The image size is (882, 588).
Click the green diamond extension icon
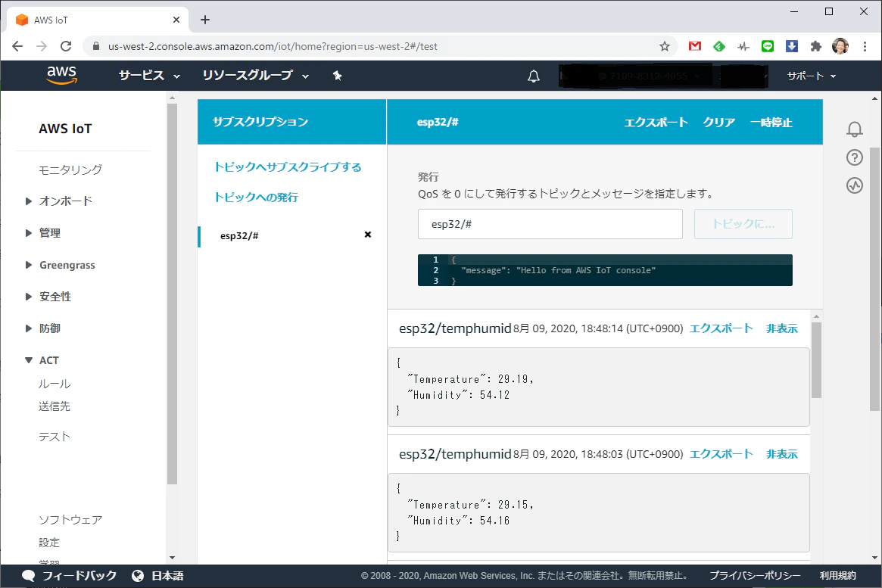coord(719,46)
